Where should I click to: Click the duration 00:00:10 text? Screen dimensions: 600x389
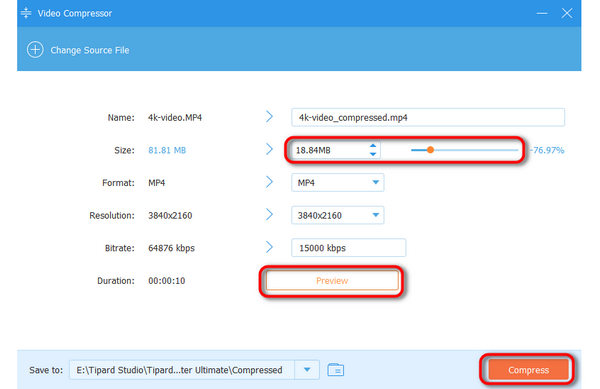166,281
